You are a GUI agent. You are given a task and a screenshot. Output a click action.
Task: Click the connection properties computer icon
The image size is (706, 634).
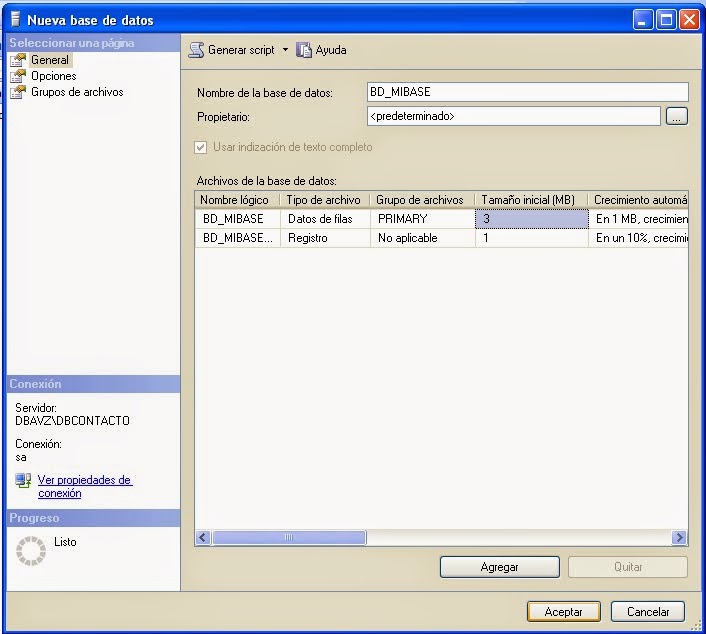pyautogui.click(x=23, y=480)
